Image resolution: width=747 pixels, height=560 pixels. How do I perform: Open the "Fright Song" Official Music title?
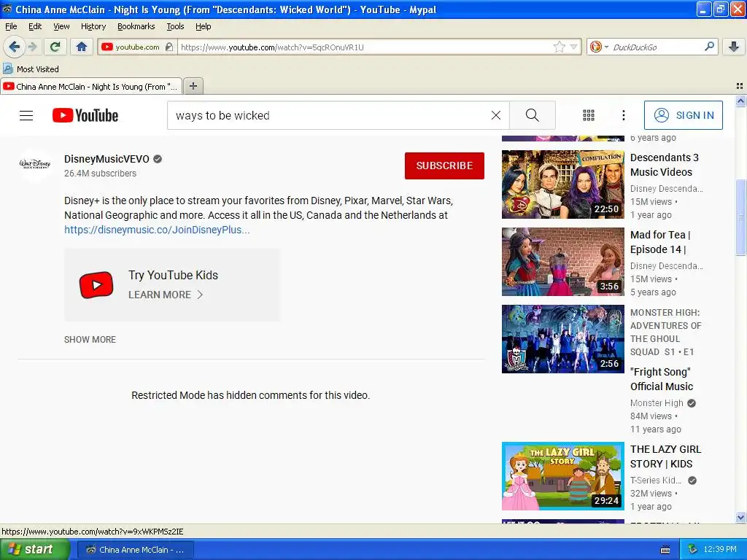pos(662,379)
